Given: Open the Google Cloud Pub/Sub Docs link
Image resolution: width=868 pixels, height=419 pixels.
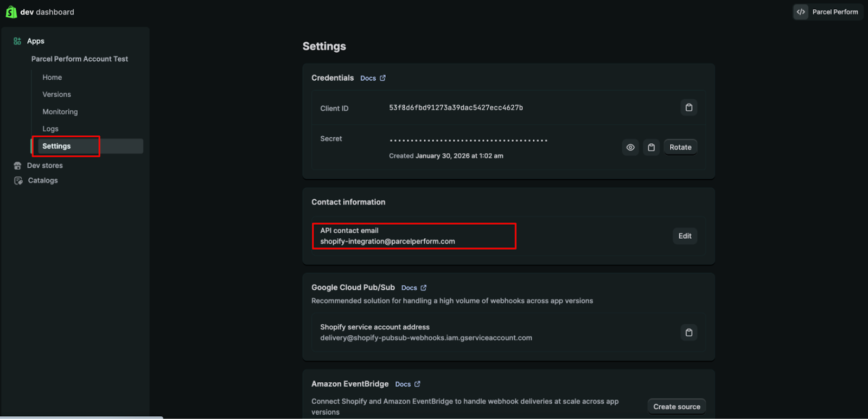Looking at the screenshot, I should pyautogui.click(x=409, y=288).
